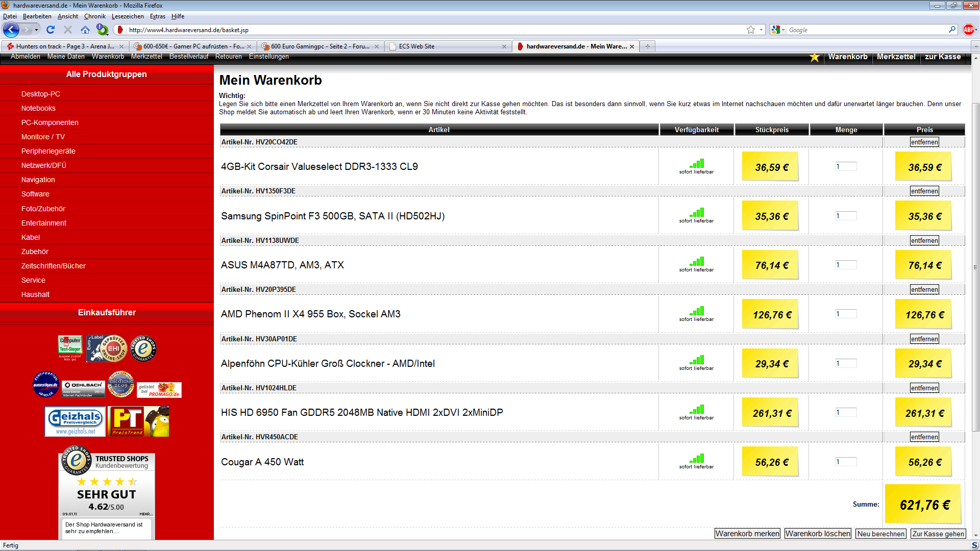Remove the ASUS M4A87TD mainboard item
980x551 pixels.
924,241
